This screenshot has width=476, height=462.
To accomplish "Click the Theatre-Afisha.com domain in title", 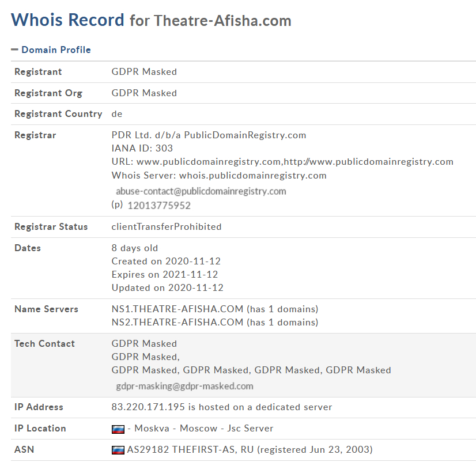I will pos(222,21).
